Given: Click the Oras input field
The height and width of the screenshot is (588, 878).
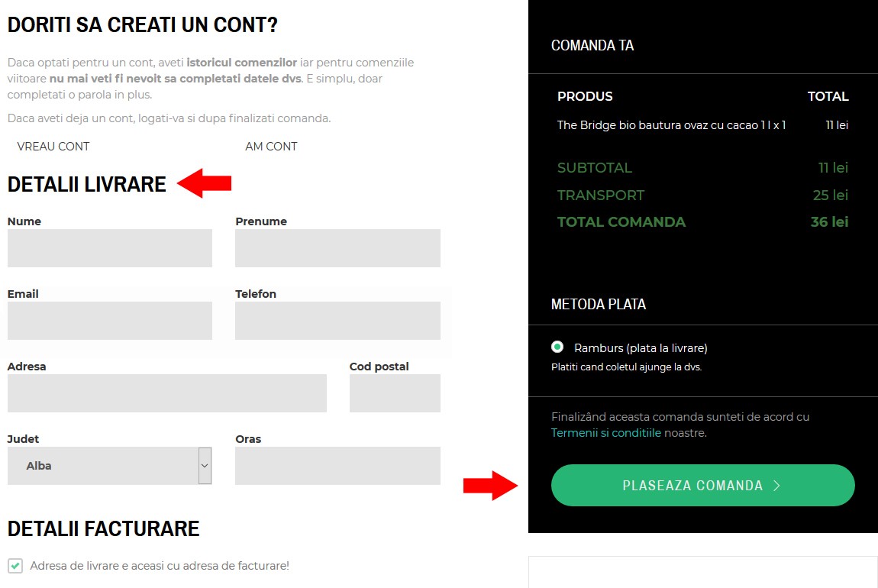Looking at the screenshot, I should pyautogui.click(x=337, y=465).
